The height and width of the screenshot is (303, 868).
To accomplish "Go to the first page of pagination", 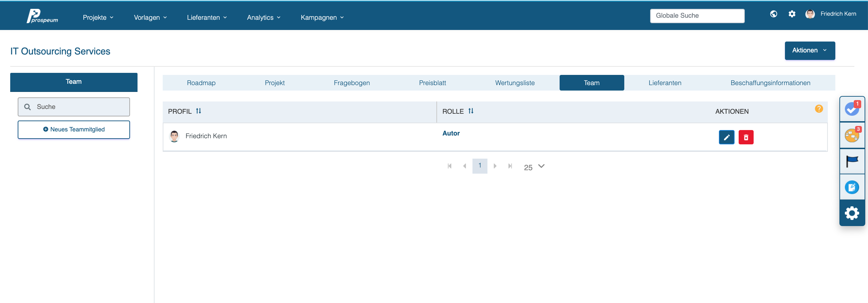I will click(450, 166).
